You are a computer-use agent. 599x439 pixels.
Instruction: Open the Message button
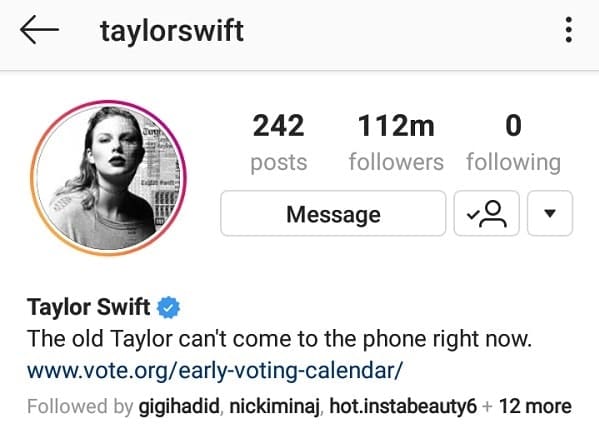pyautogui.click(x=333, y=213)
